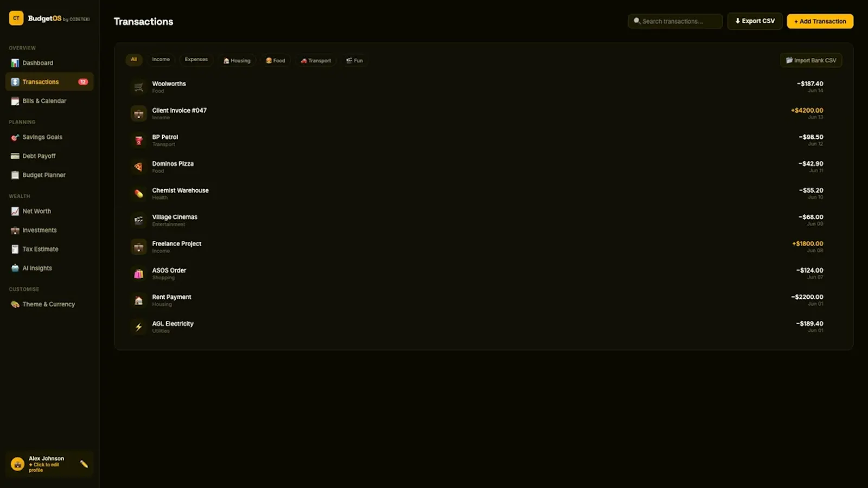
Task: Click the AGL Electricity lightning icon
Action: [139, 327]
